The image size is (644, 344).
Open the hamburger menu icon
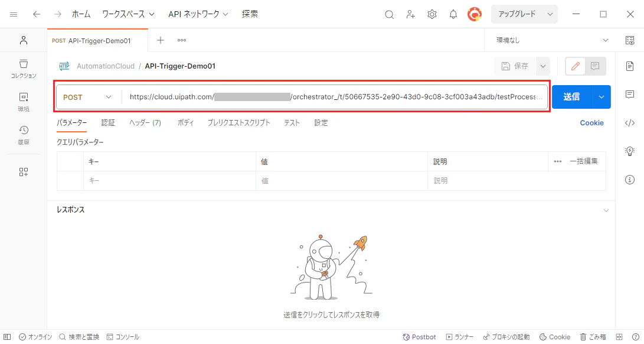point(14,14)
